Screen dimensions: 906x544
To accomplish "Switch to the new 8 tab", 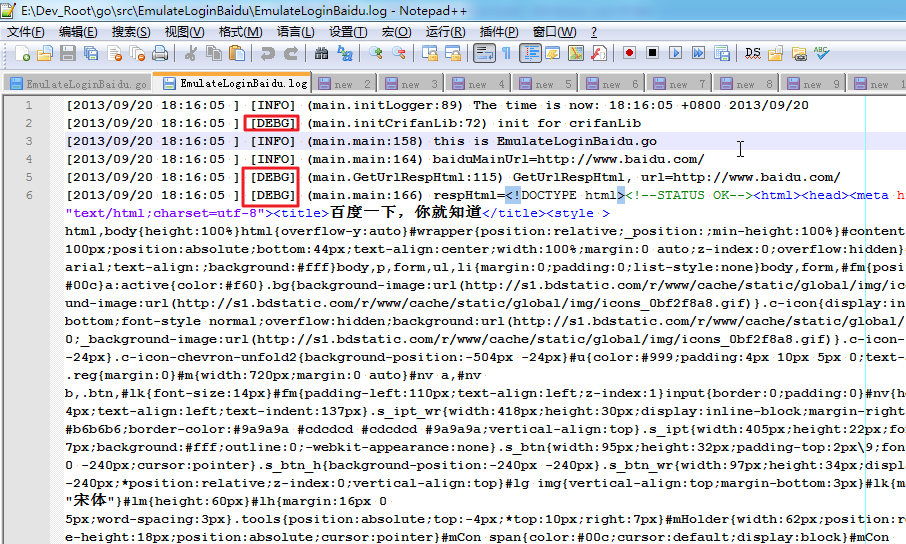I will point(747,84).
